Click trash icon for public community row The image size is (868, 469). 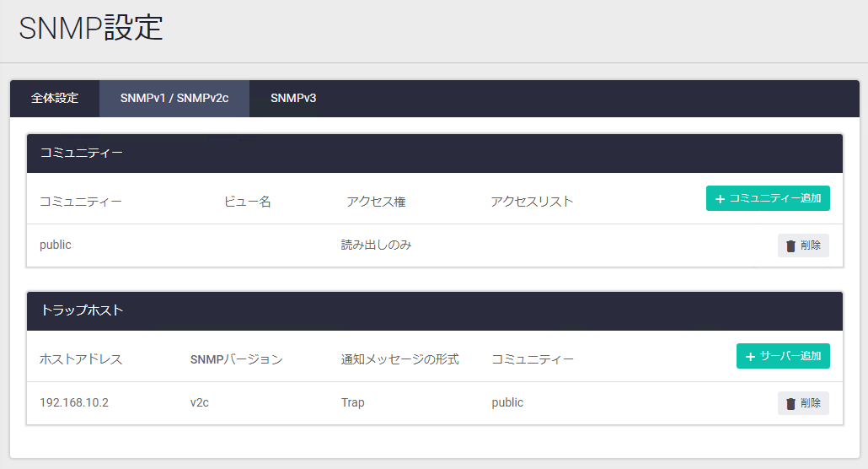pos(790,246)
